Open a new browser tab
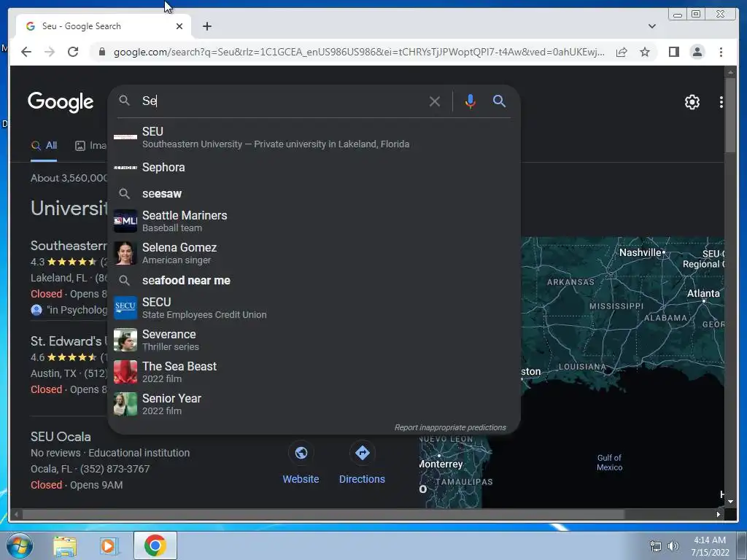Image resolution: width=747 pixels, height=560 pixels. click(206, 26)
